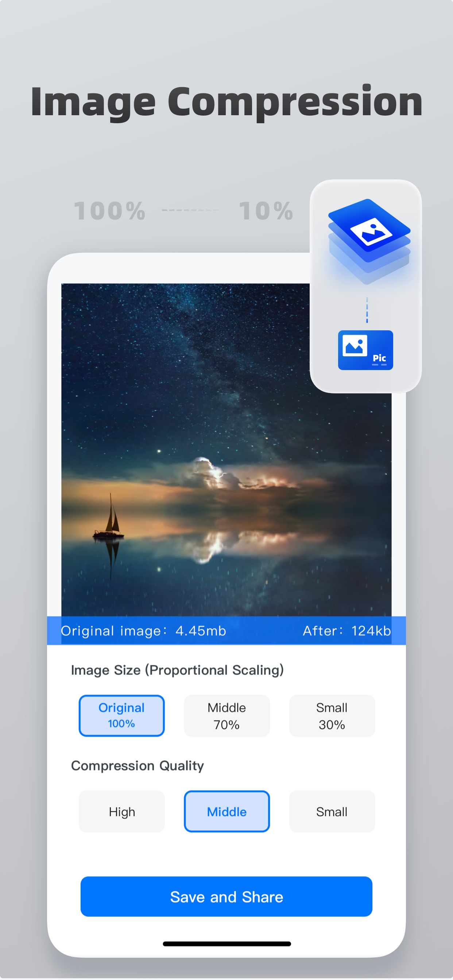The image size is (453, 980).
Task: Tap the 100% percentage text
Action: coord(110,211)
